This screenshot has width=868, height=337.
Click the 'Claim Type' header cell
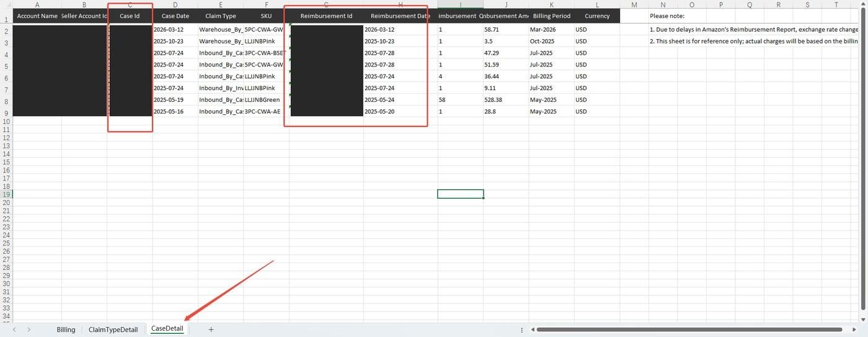tap(221, 16)
